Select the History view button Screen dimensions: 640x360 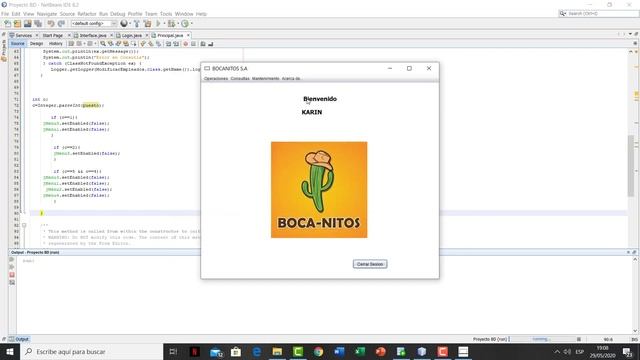(56, 44)
